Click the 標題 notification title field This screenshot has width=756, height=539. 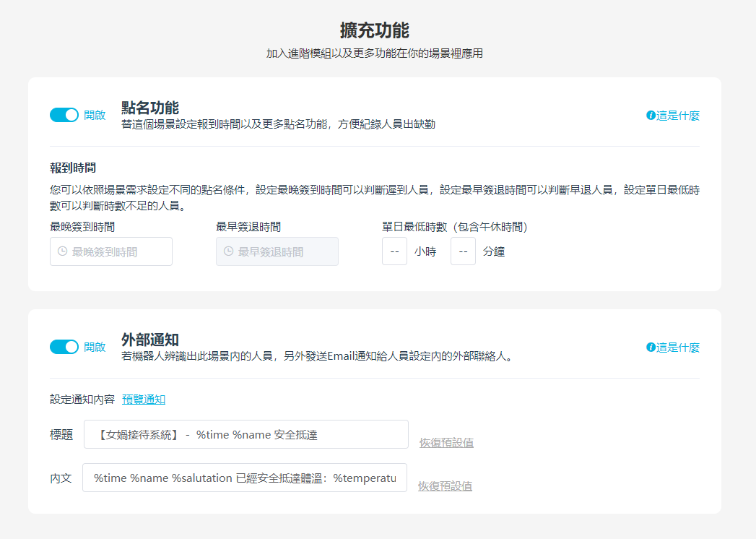coord(246,434)
